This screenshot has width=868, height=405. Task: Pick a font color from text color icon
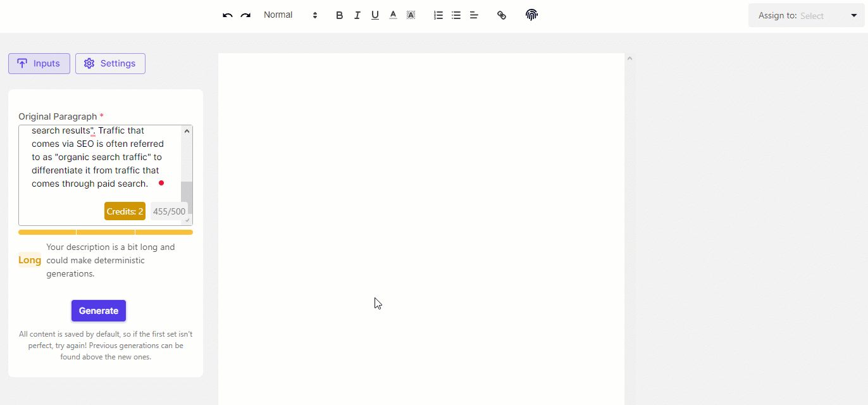(x=393, y=15)
